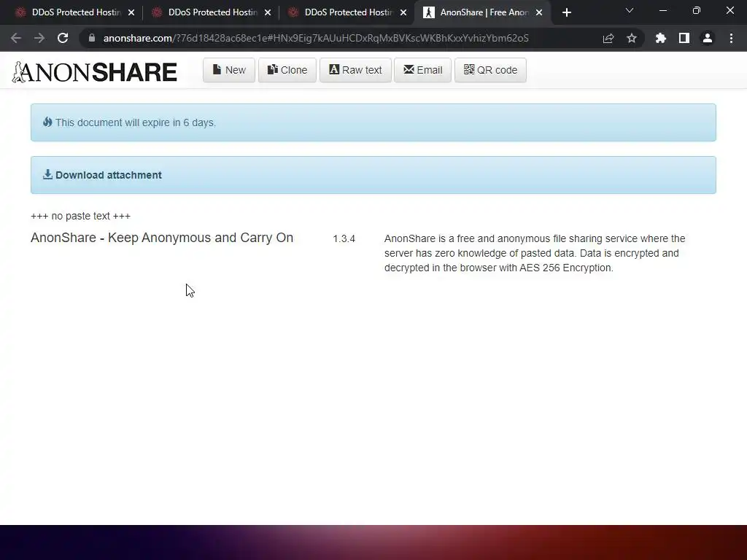Minimize the browser window
The width and height of the screenshot is (747, 560).
[662, 10]
